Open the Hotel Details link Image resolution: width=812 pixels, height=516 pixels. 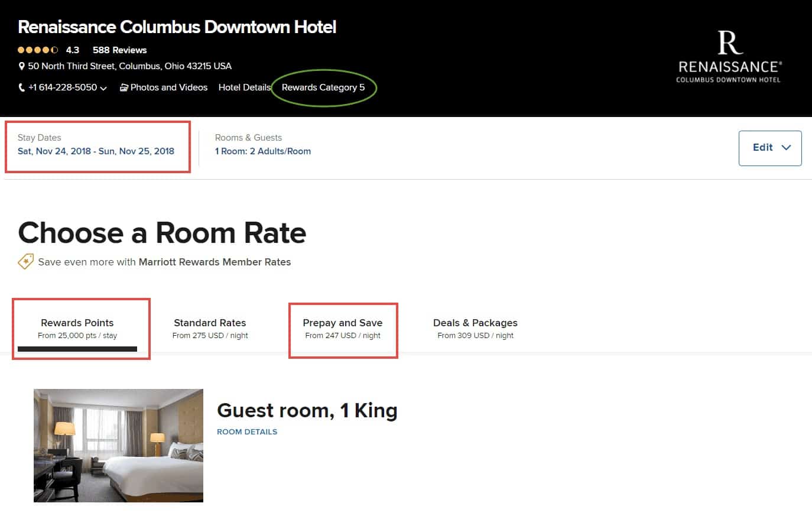[x=244, y=87]
